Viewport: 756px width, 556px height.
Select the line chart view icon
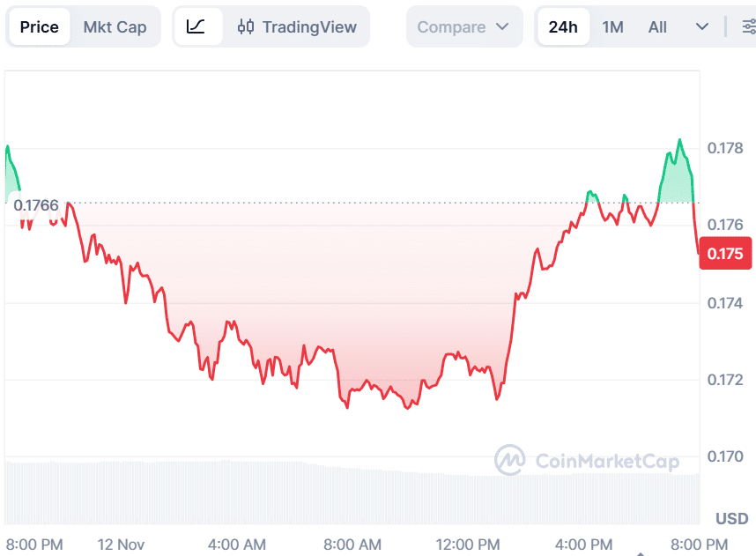coord(196,27)
